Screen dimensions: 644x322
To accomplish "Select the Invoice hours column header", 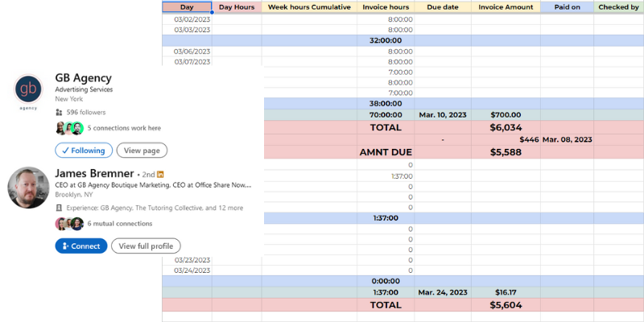I will [x=386, y=7].
